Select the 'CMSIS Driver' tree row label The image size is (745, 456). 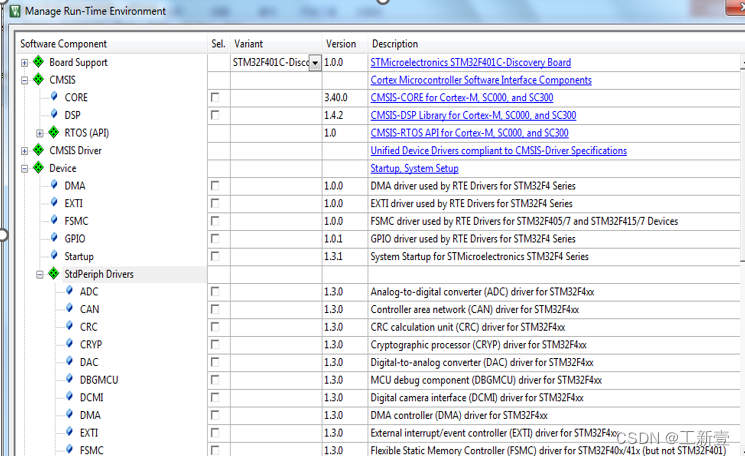[x=76, y=151]
